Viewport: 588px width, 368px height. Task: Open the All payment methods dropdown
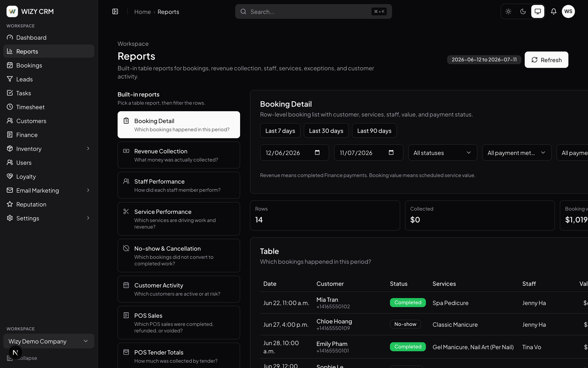(517, 153)
